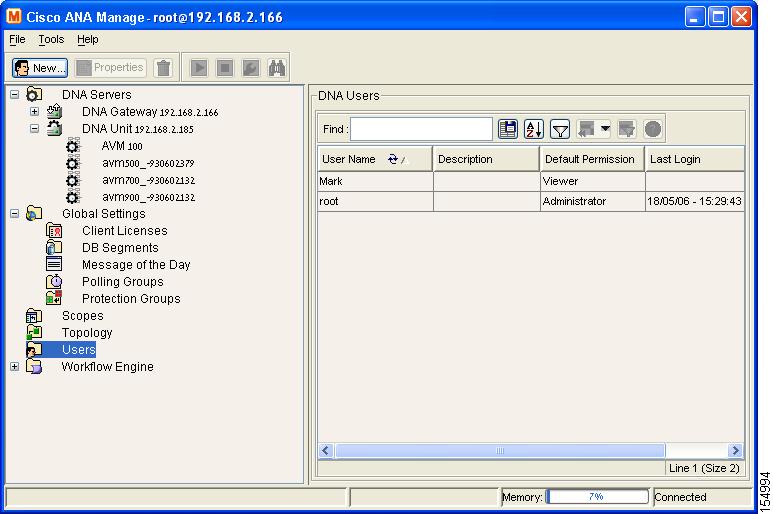Click the binoculars find icon
The image size is (773, 514).
[x=277, y=68]
